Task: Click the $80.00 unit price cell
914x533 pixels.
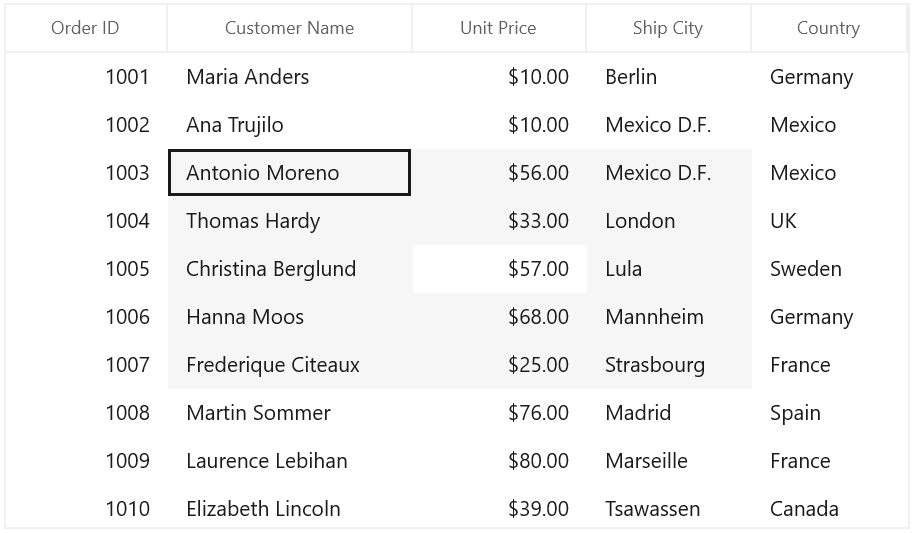Action: point(500,461)
